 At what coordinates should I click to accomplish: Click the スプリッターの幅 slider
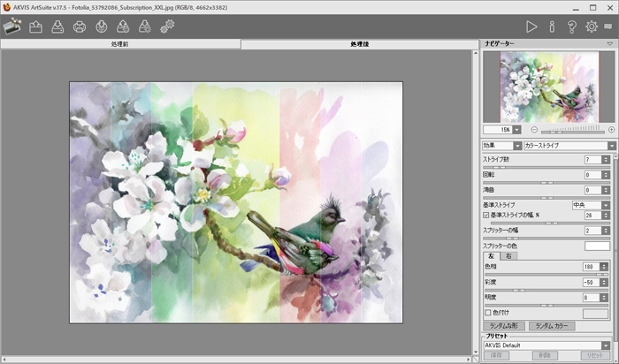[546, 239]
